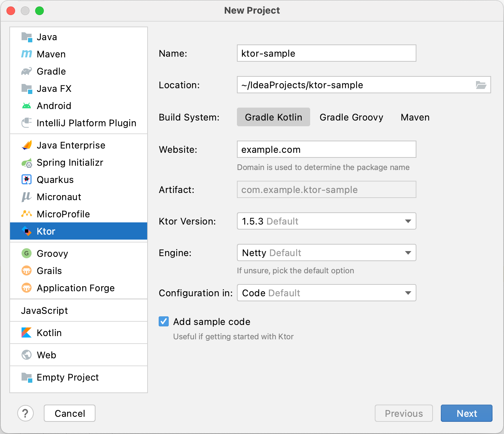Open the Quarkus project generator
Viewport: 504px width, 434px height.
(x=27, y=180)
